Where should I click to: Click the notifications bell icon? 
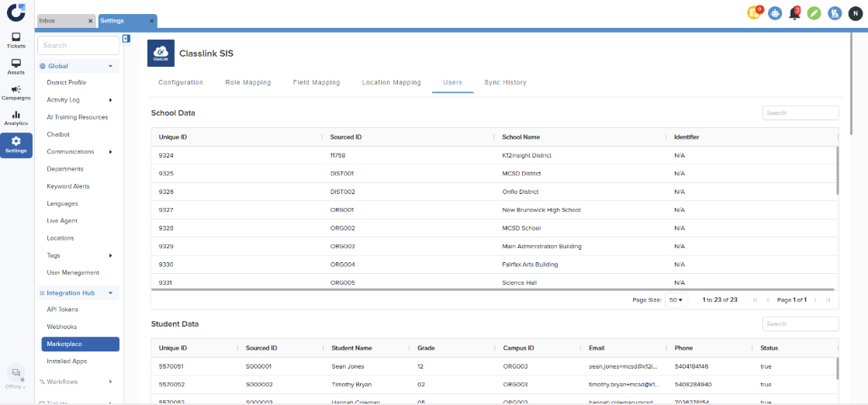pos(794,13)
